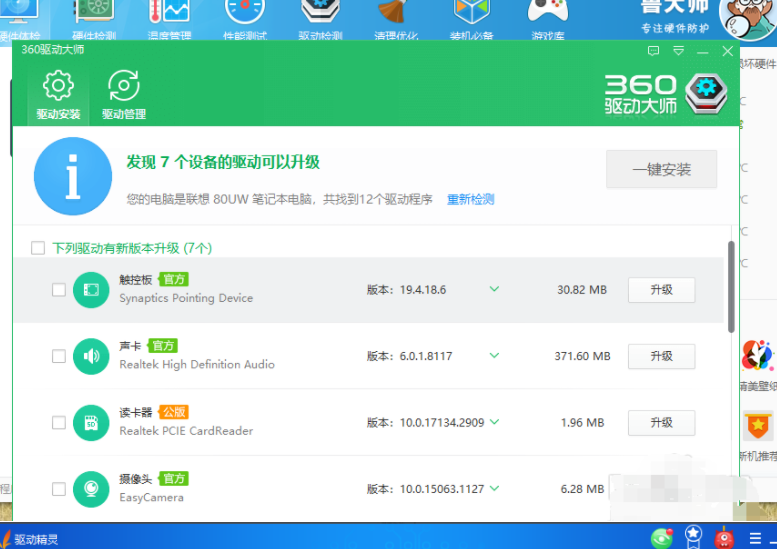Expand version dropdown for touchpad 19.4.18.6
This screenshot has width=777, height=549.
tap(493, 290)
